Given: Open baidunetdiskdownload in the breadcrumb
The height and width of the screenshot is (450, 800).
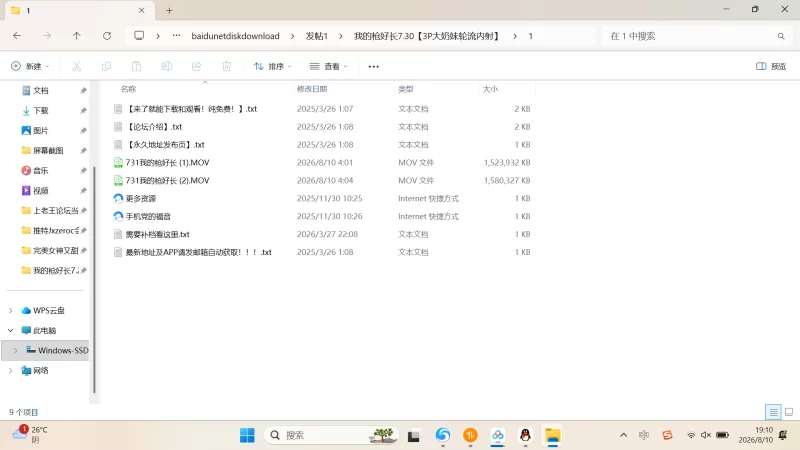Looking at the screenshot, I should point(235,36).
